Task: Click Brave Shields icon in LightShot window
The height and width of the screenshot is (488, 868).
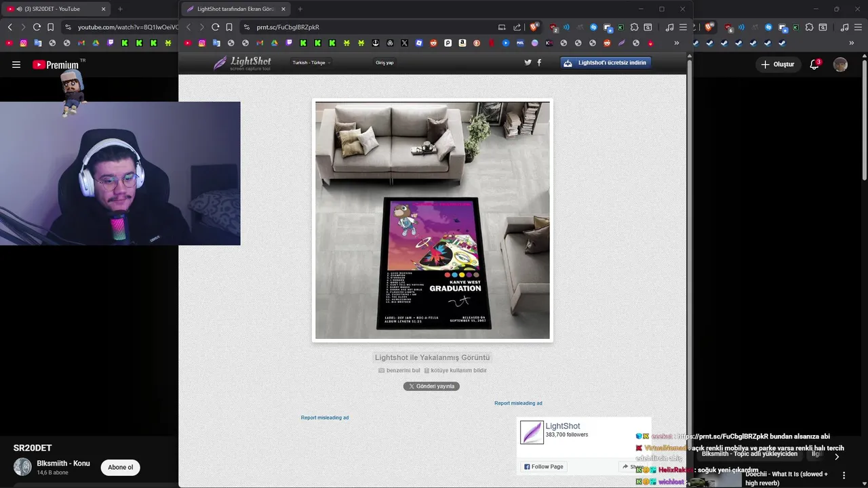Action: click(x=534, y=27)
